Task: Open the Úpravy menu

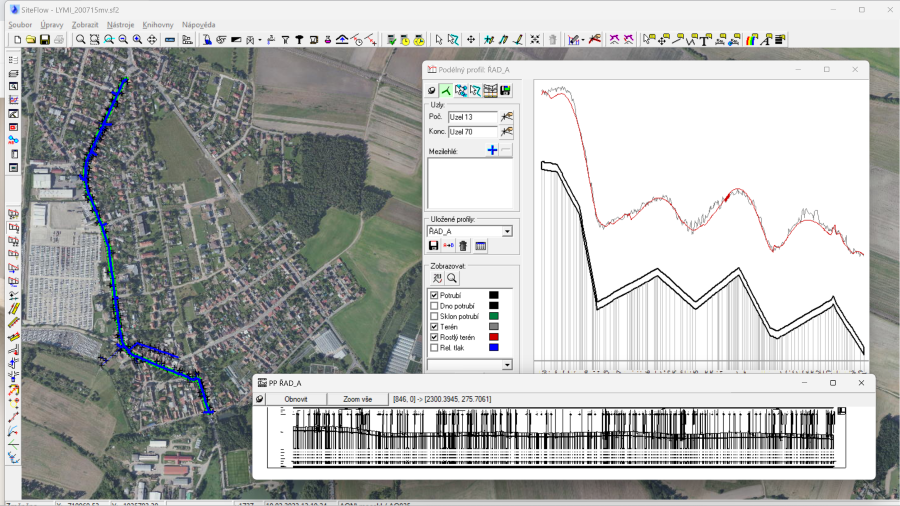Action: pyautogui.click(x=52, y=25)
